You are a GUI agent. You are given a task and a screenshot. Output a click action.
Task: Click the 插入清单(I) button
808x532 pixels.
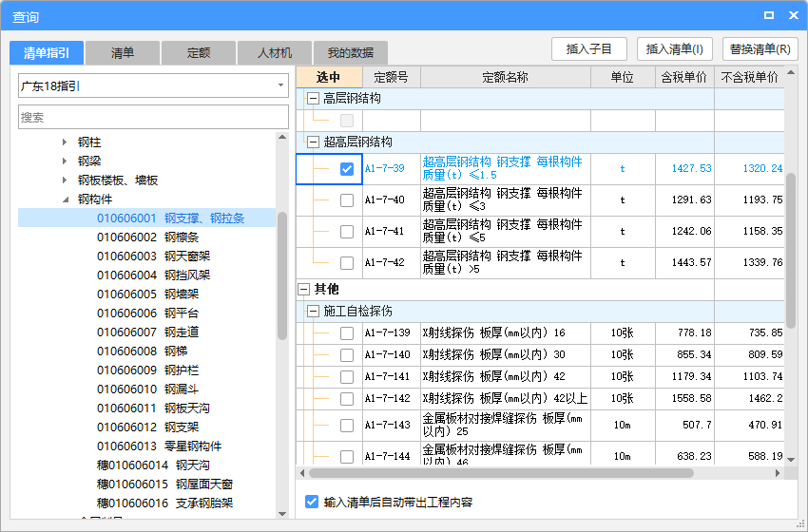675,49
